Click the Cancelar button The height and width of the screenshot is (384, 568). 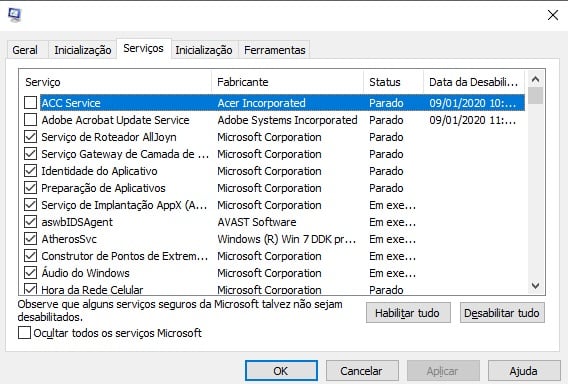[362, 371]
